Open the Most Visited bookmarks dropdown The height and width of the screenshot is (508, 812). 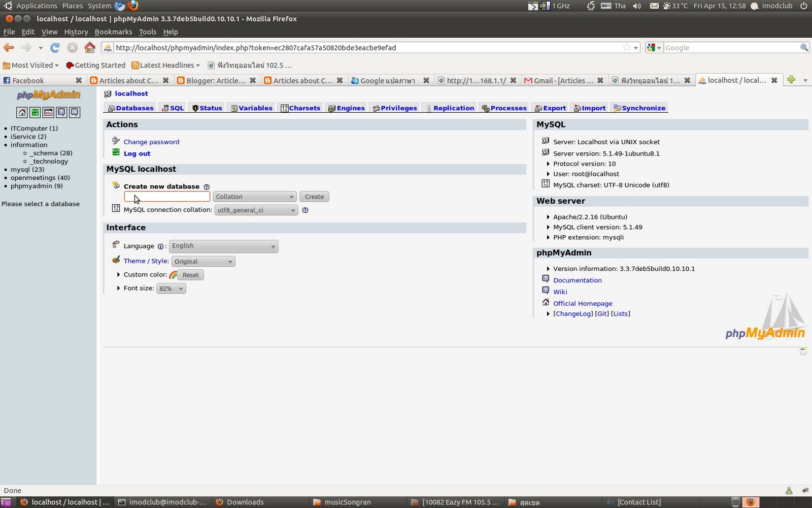31,65
